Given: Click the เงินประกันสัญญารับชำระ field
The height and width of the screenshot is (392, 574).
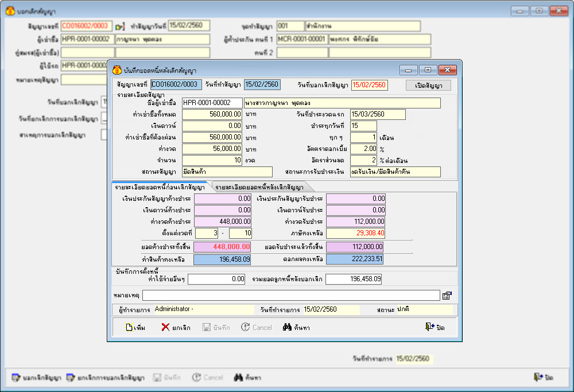Looking at the screenshot, I should (x=356, y=199).
